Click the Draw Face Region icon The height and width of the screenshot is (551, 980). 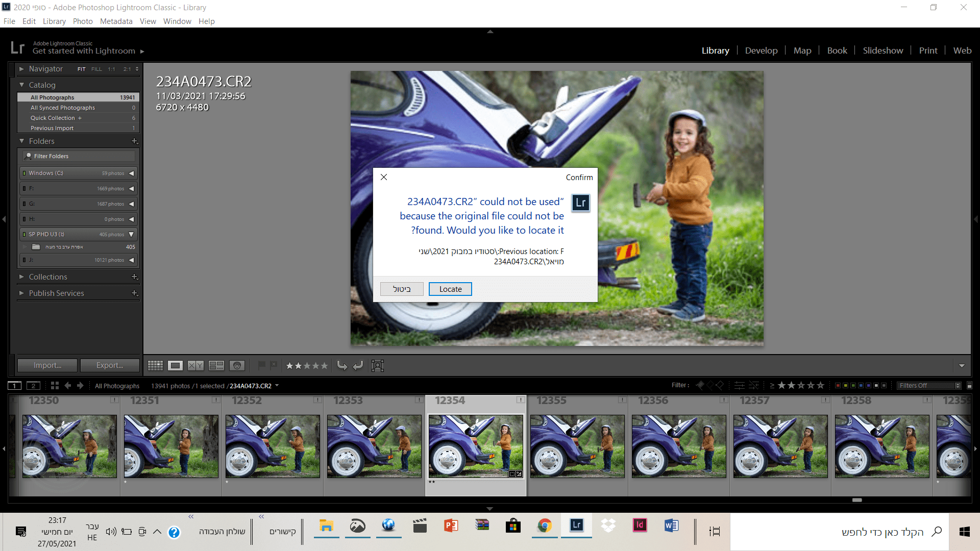click(378, 365)
